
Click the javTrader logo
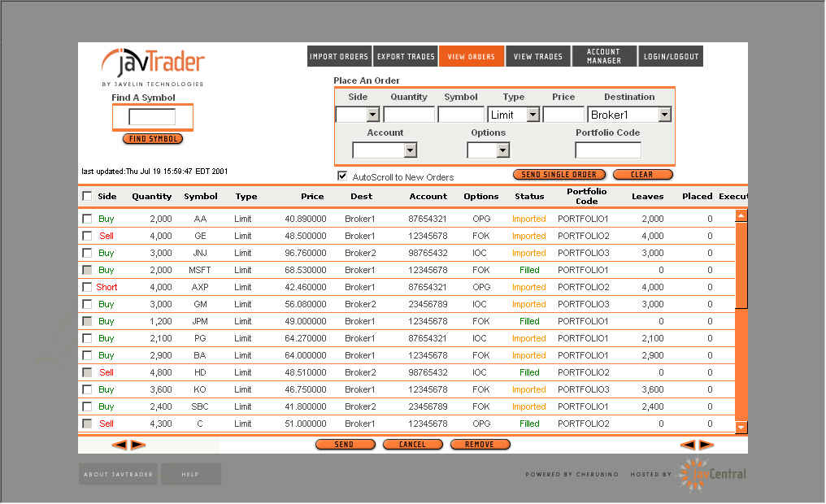tap(153, 63)
